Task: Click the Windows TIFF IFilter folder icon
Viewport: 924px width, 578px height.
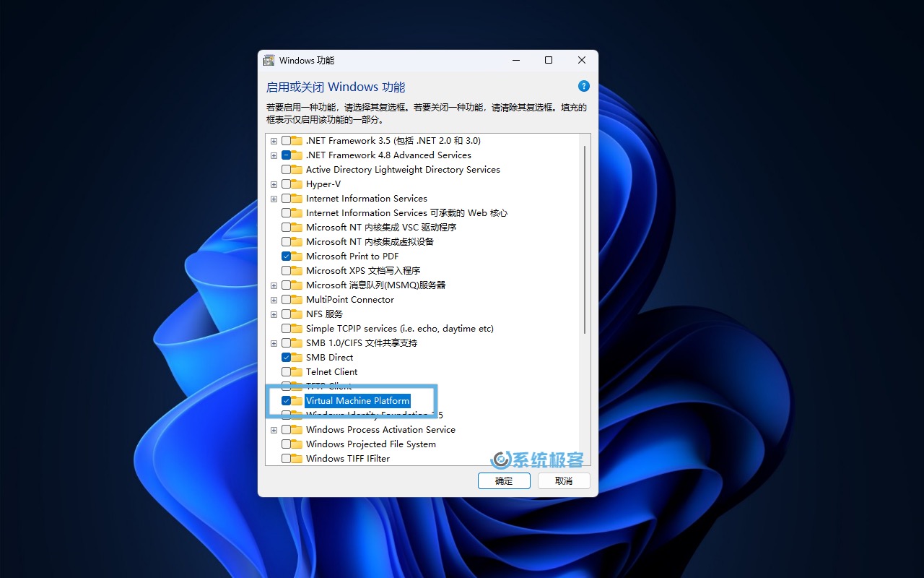Action: click(297, 459)
